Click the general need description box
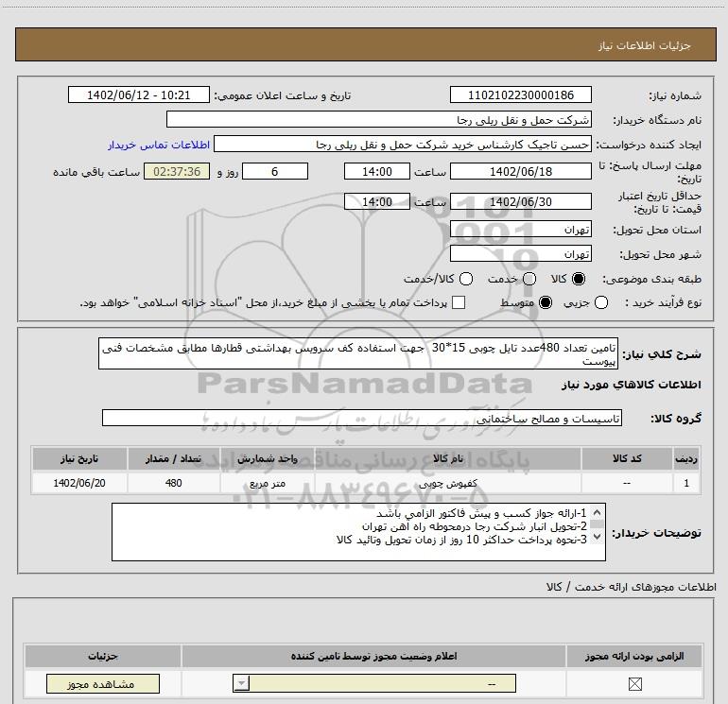Viewport: 728px width, 704px height. pos(358,353)
